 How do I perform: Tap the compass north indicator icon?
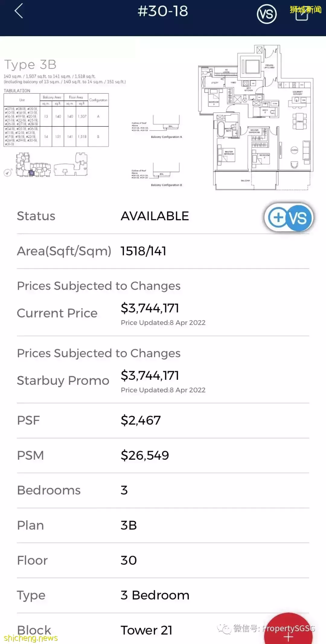click(x=8, y=173)
